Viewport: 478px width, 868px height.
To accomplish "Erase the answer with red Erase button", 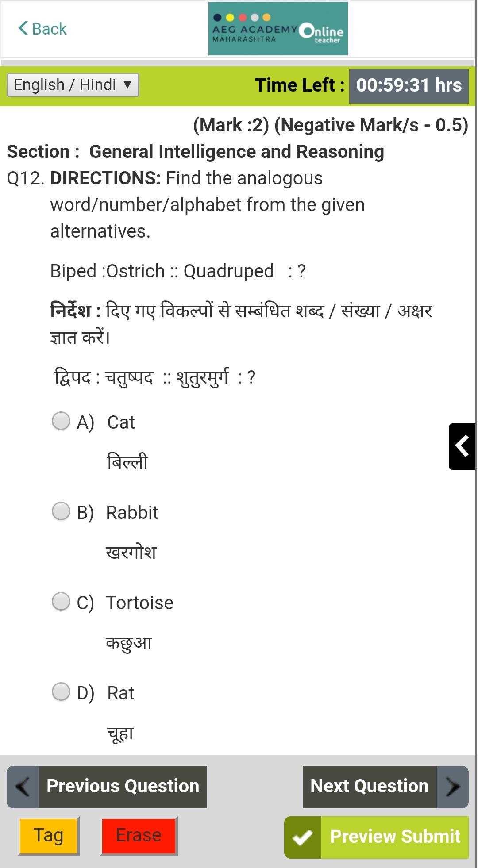I will [139, 836].
